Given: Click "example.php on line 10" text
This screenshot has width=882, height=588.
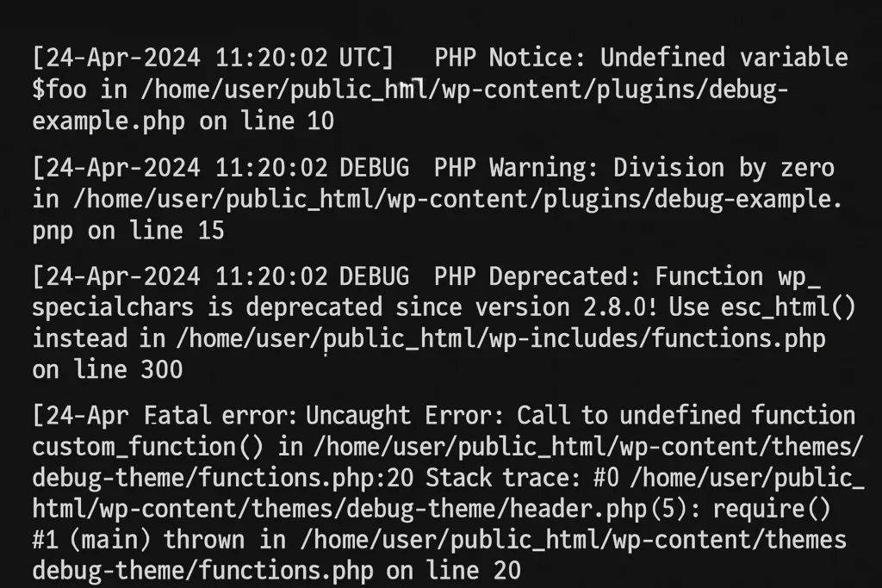Looking at the screenshot, I should point(183,121).
